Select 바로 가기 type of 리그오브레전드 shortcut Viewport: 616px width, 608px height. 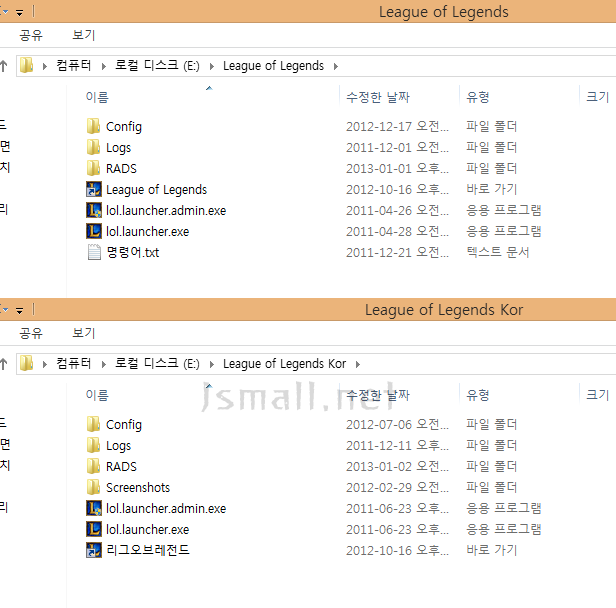click(491, 550)
